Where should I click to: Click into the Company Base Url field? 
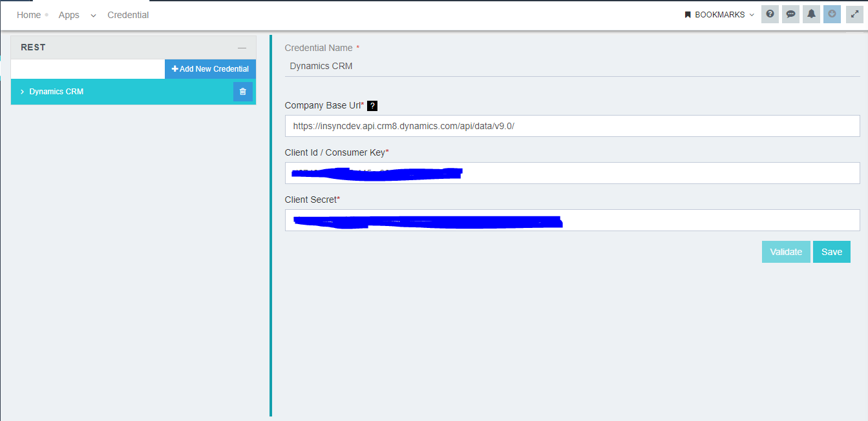point(572,126)
